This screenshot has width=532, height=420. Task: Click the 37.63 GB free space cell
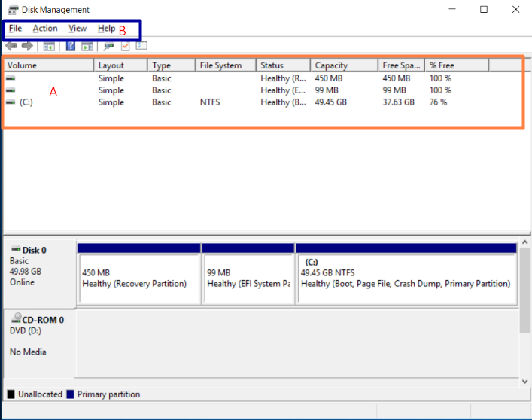pyautogui.click(x=399, y=102)
